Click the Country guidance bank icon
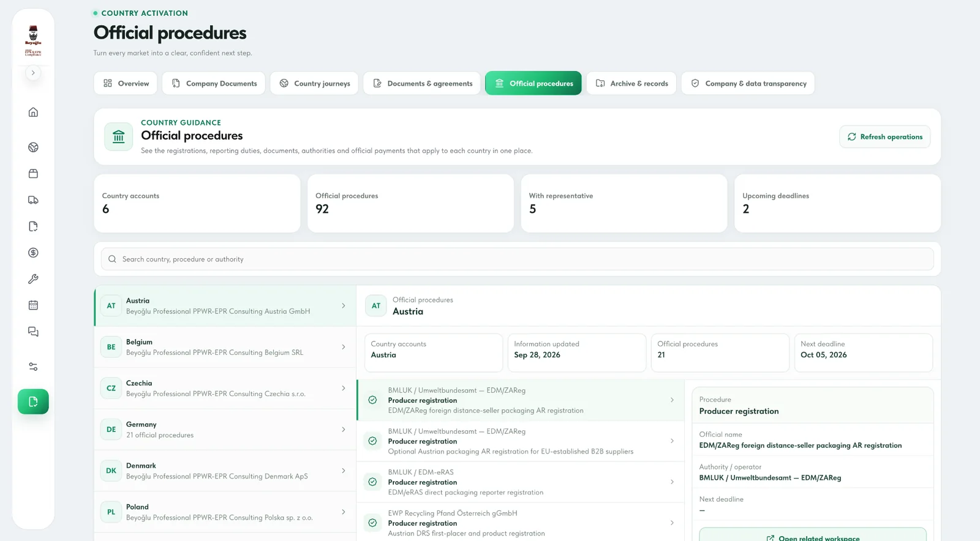This screenshot has width=980, height=541. pos(118,136)
